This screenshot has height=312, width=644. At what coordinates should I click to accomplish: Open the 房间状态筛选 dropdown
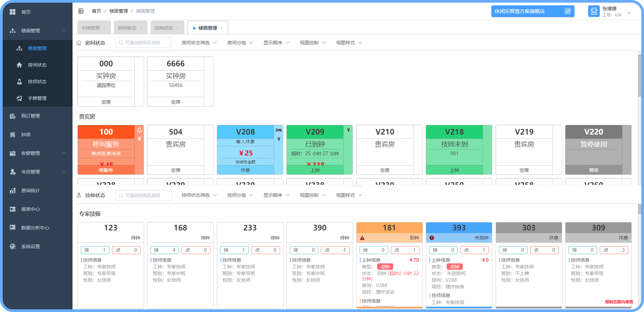click(199, 43)
